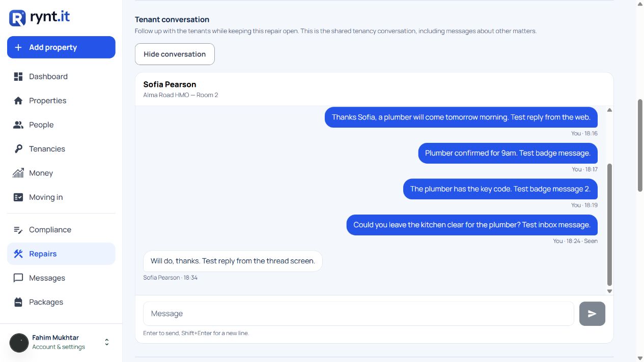This screenshot has width=644, height=362.
Task: Open the Compliance page
Action: [61, 230]
